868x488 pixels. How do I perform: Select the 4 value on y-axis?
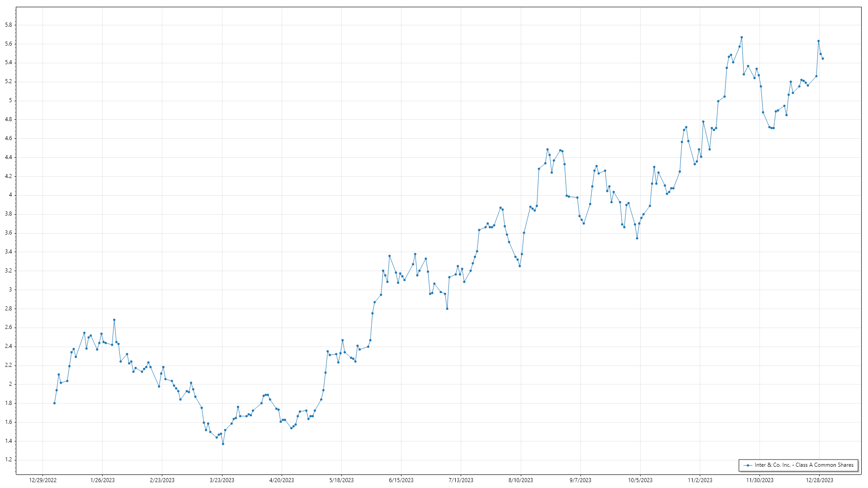10,195
